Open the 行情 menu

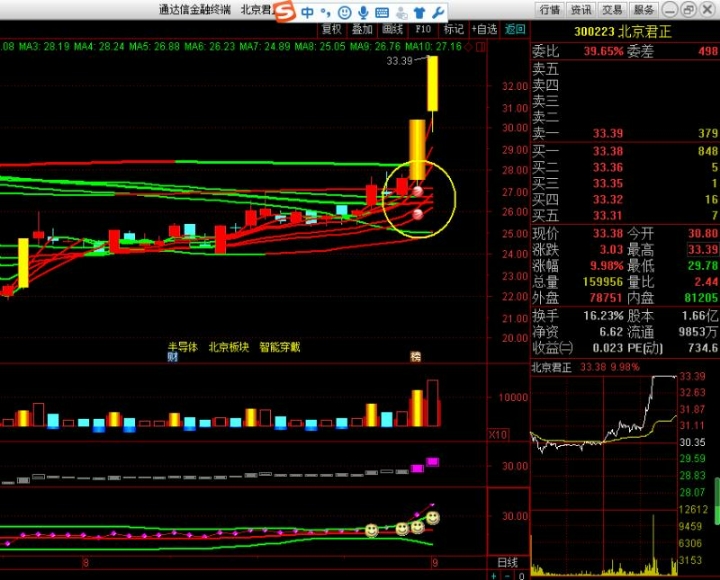point(550,10)
